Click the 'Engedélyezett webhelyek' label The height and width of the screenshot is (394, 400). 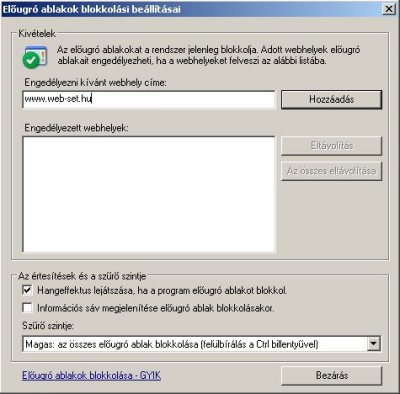[x=76, y=128]
